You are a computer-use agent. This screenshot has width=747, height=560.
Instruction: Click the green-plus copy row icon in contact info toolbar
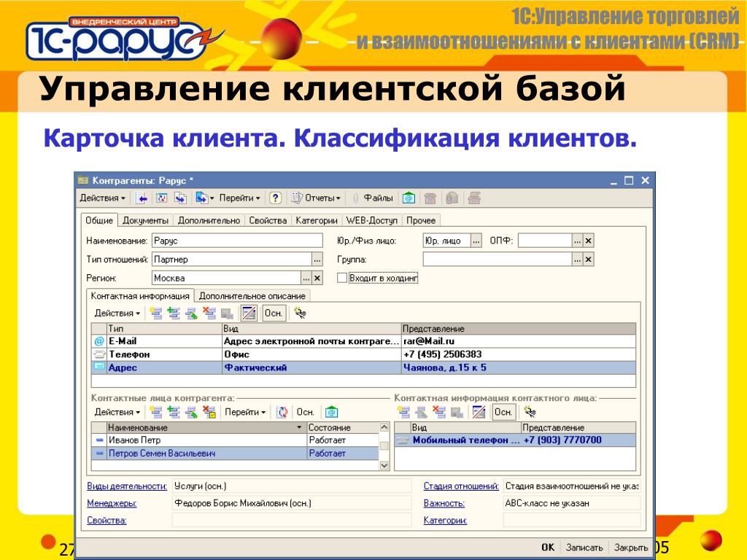(x=174, y=314)
